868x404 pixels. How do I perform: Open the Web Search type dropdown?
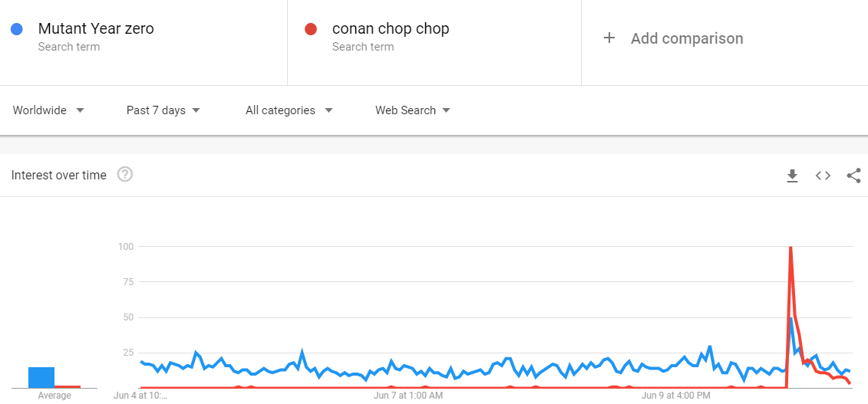[413, 110]
